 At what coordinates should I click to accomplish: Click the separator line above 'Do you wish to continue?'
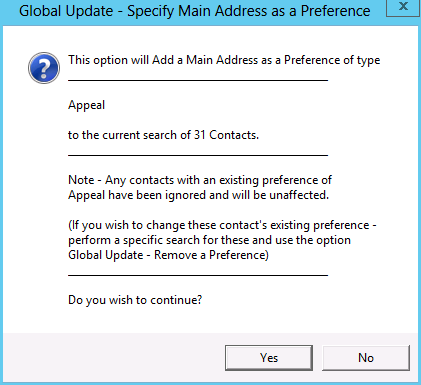198,275
